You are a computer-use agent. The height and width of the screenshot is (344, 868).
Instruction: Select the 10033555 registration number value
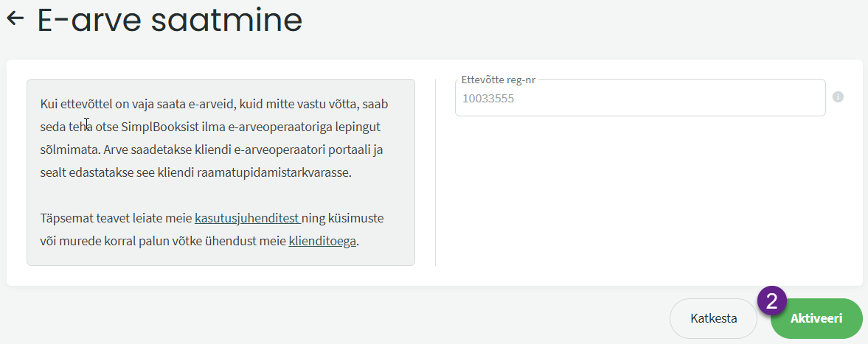(x=488, y=99)
